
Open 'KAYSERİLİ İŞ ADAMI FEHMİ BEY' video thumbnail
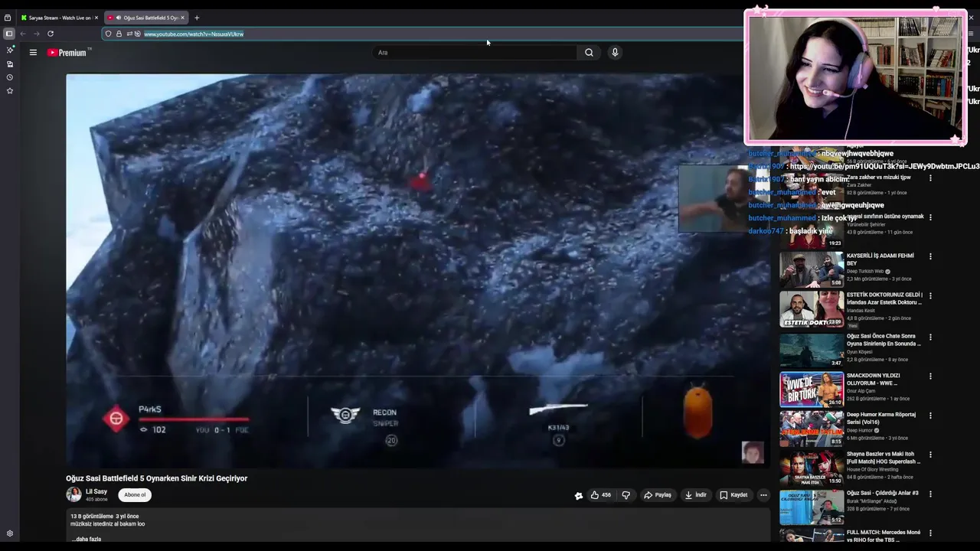point(812,269)
